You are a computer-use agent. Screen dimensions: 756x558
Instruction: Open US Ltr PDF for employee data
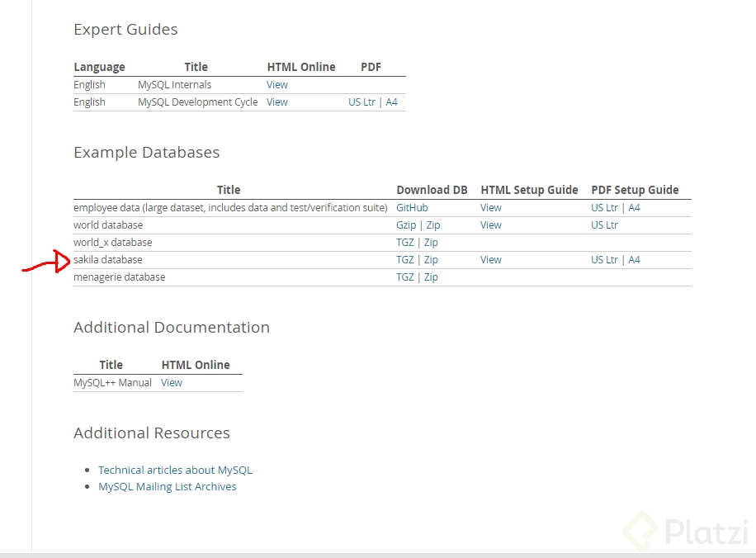(x=604, y=208)
